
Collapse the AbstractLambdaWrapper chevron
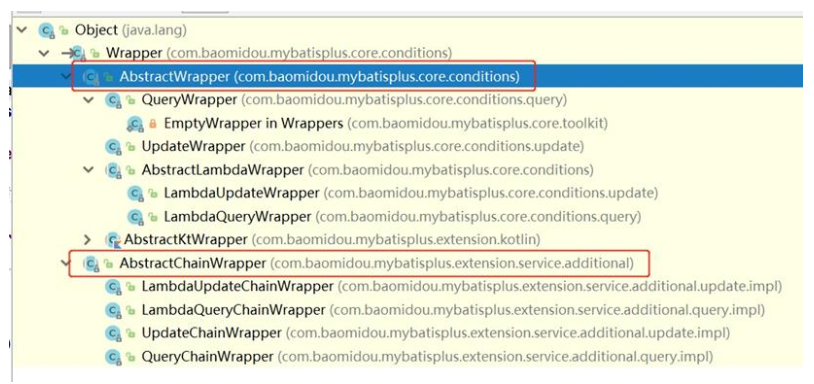coord(89,170)
